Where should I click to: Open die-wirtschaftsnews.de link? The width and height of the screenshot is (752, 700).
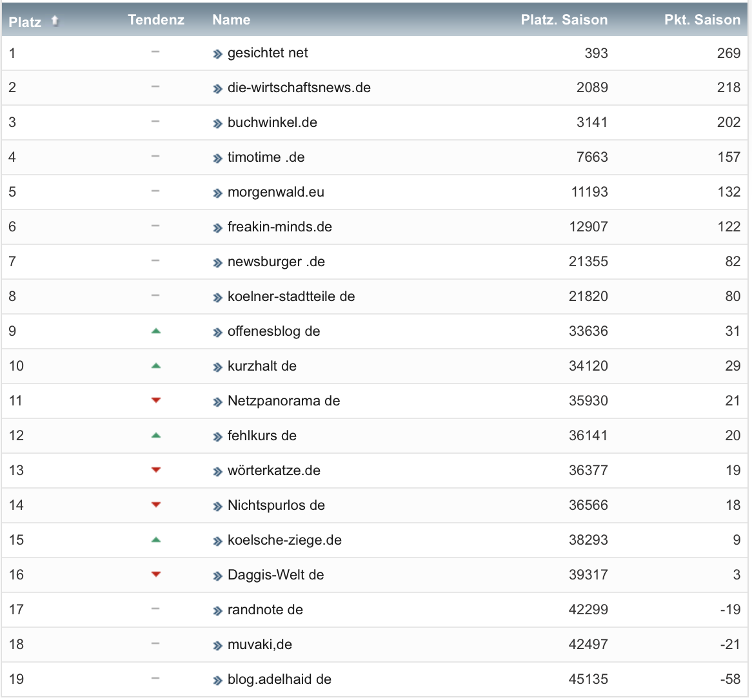click(299, 88)
